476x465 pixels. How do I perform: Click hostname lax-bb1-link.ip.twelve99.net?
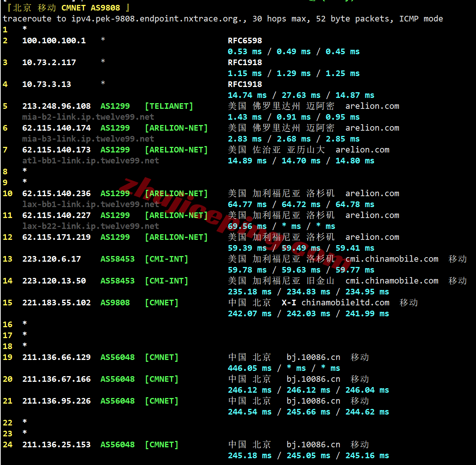(x=91, y=204)
